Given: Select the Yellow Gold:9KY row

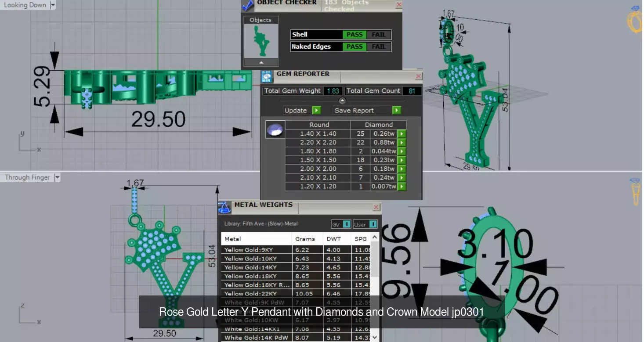Looking at the screenshot, I should coord(297,250).
